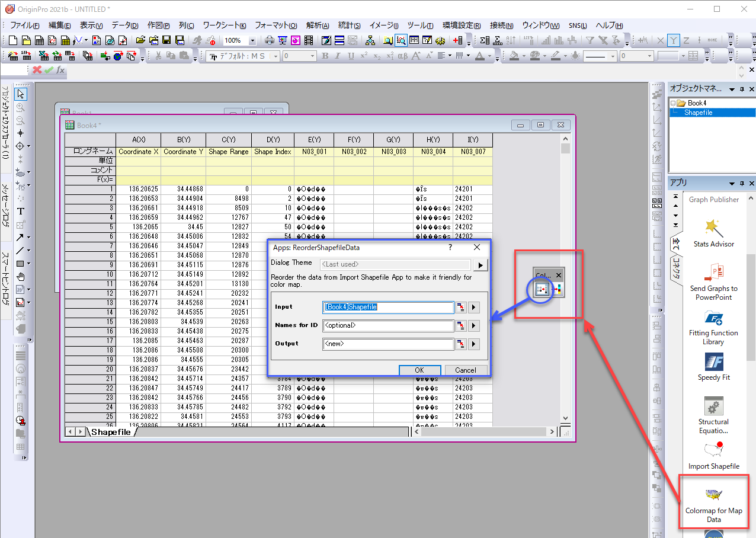Viewport: 756px width, 538px height.
Task: Click the red X cancel formula icon
Action: coord(37,70)
